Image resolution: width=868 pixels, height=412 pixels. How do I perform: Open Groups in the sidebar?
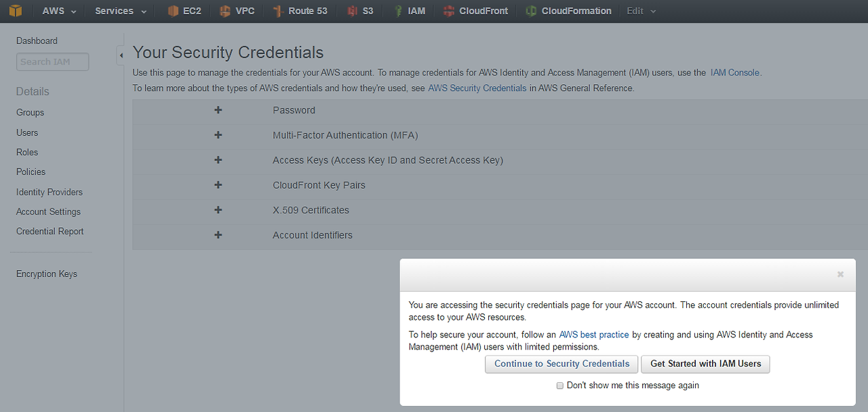point(30,113)
